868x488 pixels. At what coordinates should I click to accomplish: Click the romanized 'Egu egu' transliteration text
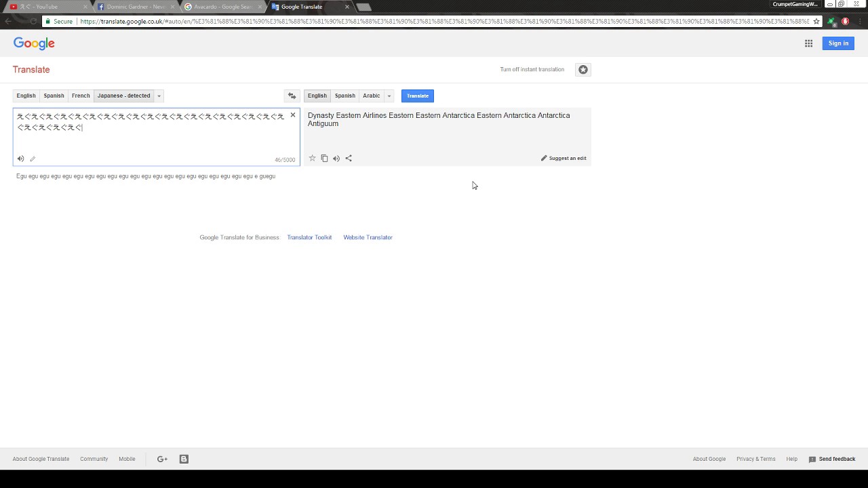click(x=146, y=176)
